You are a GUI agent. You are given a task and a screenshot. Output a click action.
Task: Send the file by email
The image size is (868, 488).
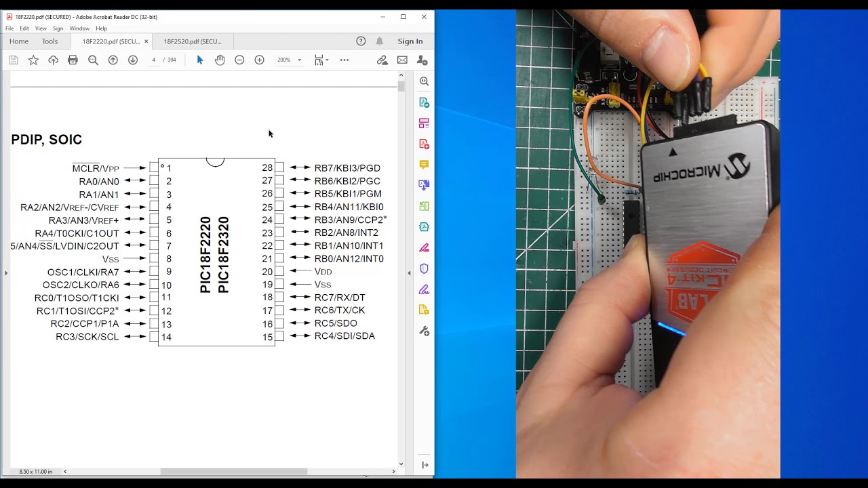click(402, 60)
